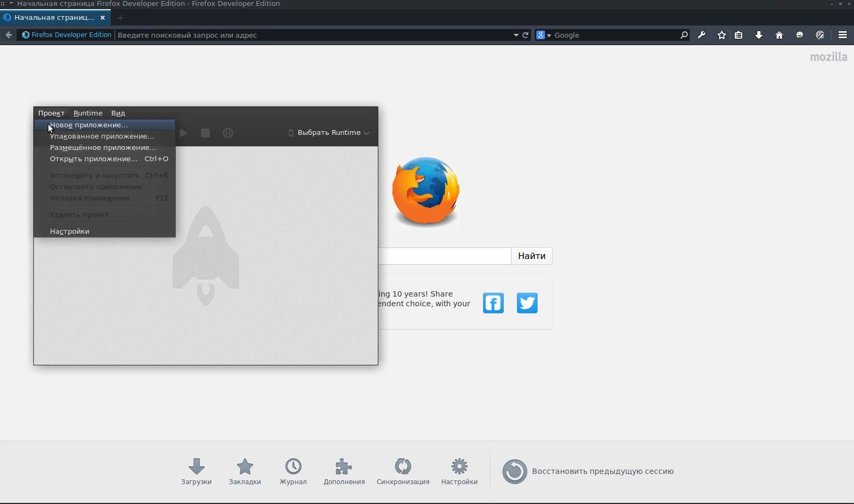Click the Найти search button
This screenshot has width=854, height=504.
click(x=532, y=256)
